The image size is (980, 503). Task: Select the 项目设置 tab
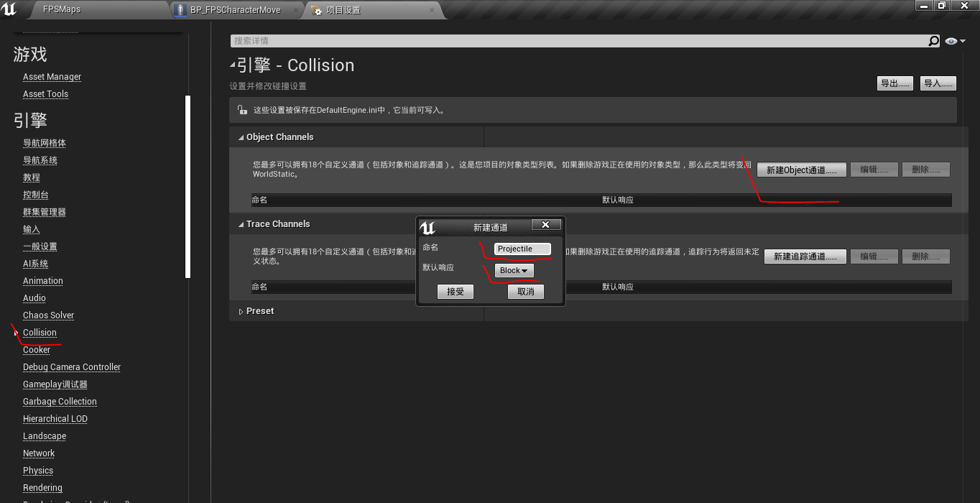point(343,10)
